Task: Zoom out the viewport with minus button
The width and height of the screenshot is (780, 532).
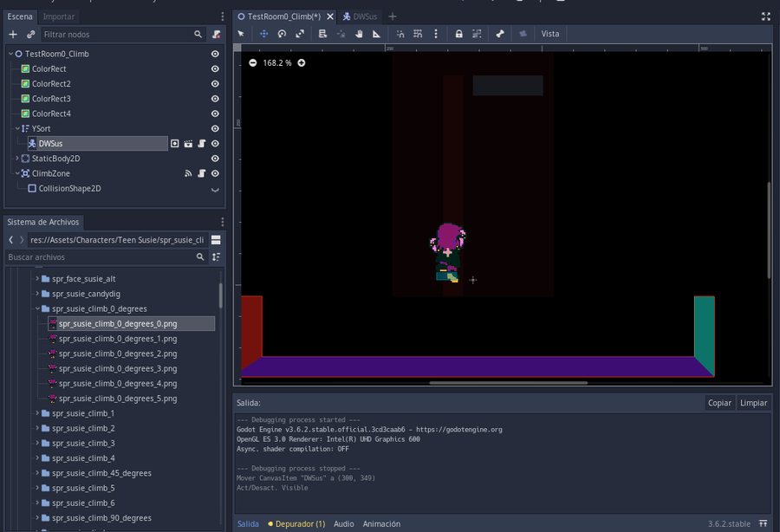Action: pyautogui.click(x=253, y=62)
